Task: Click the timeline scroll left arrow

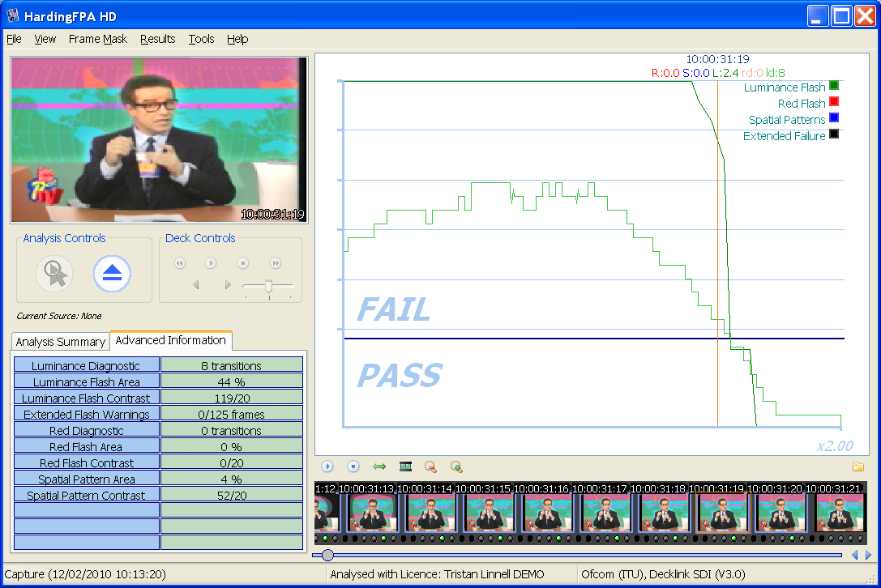Action: 855,555
